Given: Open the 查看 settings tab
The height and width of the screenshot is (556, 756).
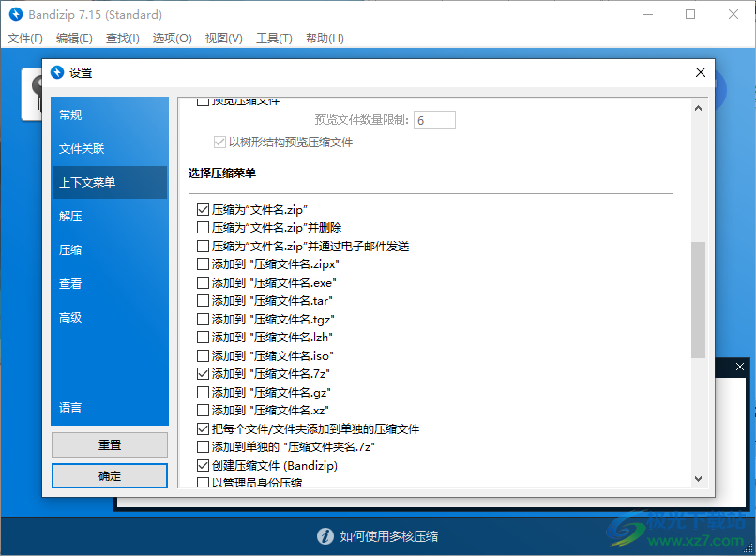Looking at the screenshot, I should pos(110,283).
